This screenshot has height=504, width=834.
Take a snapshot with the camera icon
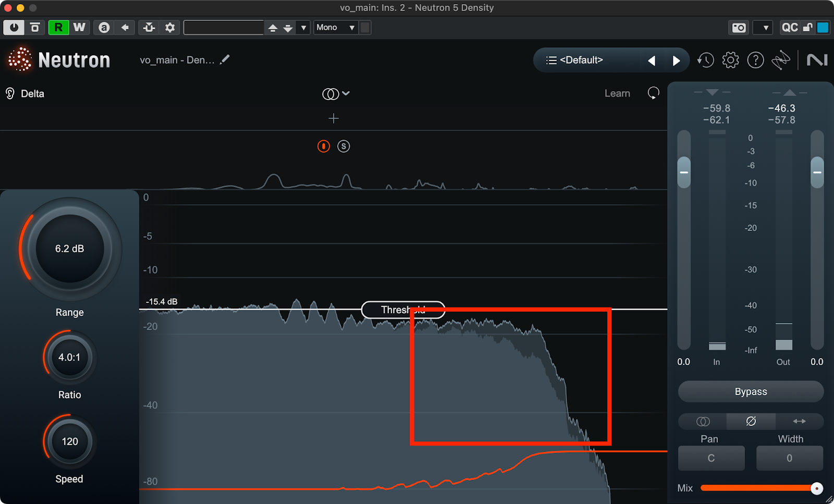coord(739,28)
